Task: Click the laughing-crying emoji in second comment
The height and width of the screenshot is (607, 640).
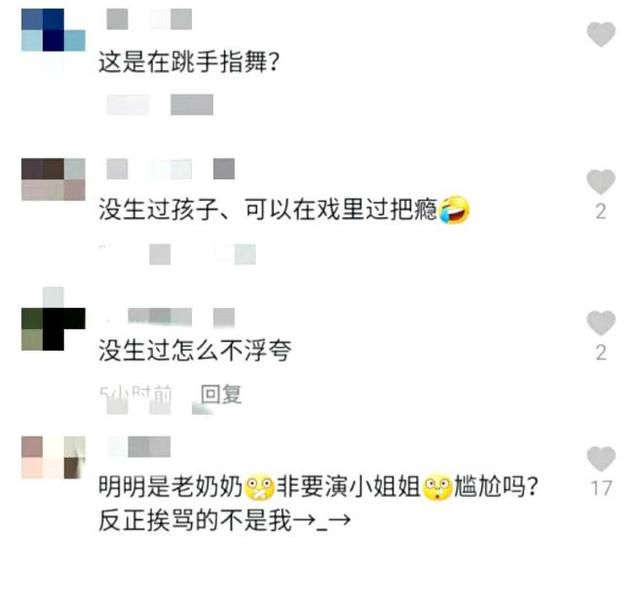Action: click(x=454, y=209)
